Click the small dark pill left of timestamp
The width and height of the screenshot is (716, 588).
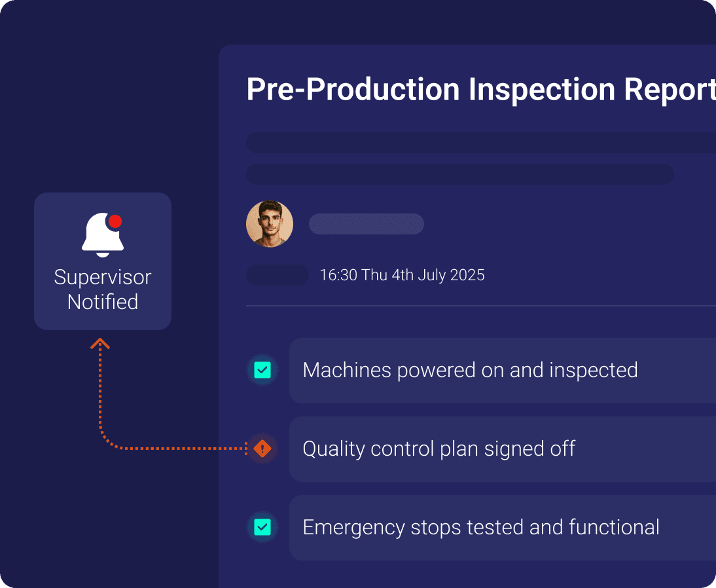click(277, 275)
